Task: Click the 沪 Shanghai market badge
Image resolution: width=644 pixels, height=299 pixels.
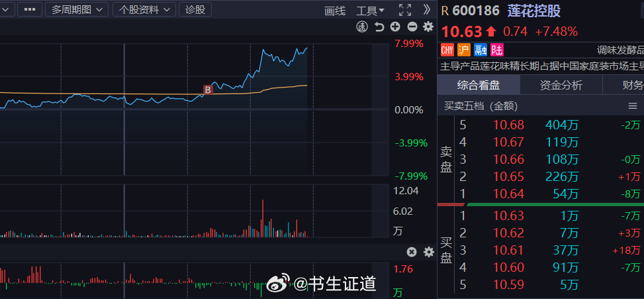Action: click(x=464, y=50)
